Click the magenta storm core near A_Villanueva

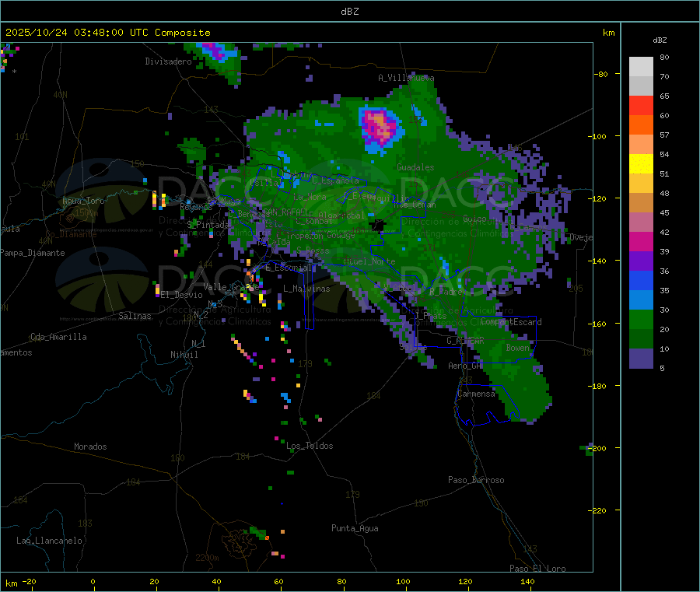click(x=379, y=126)
